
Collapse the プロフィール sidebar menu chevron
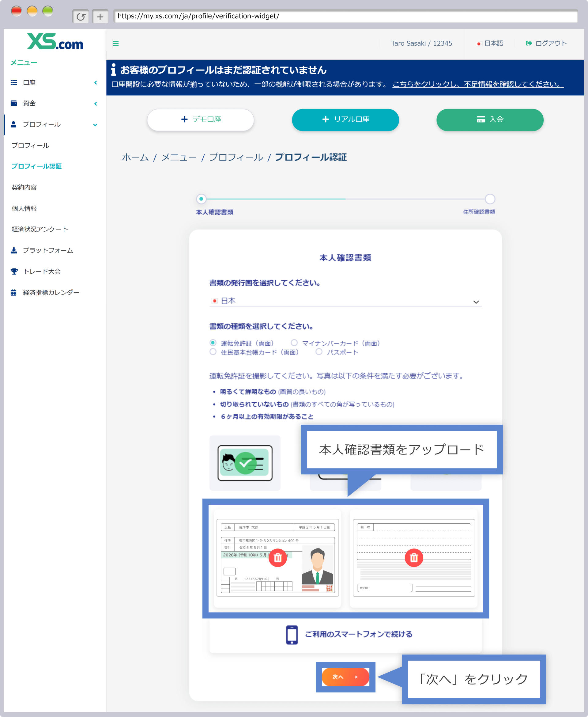(x=95, y=125)
